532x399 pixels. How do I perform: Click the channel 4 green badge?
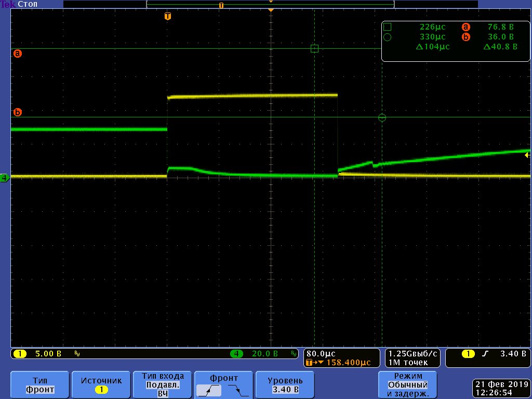236,354
